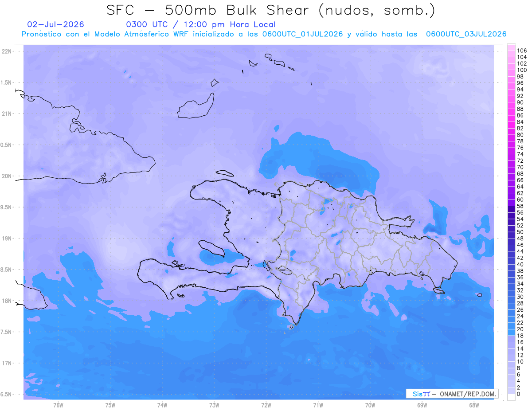
Task: Pick the pale pink swatch beside 106
Action: coord(511,47)
